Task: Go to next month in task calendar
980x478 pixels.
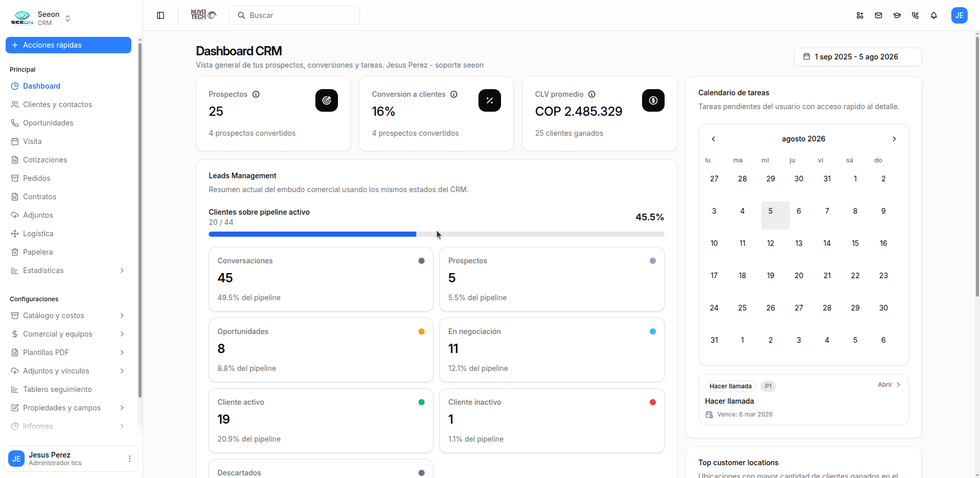Action: point(894,139)
